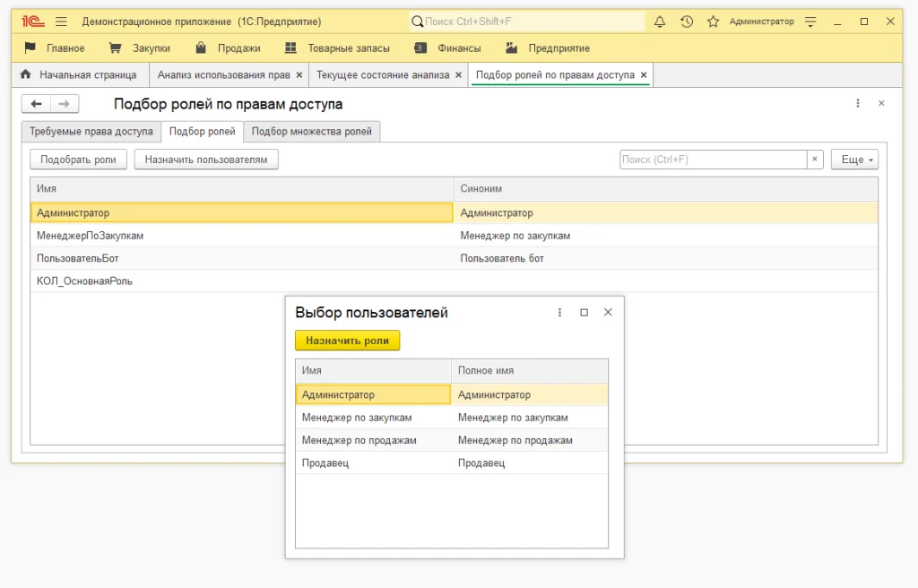
Task: Click Назначить роли button
Action: 347,341
